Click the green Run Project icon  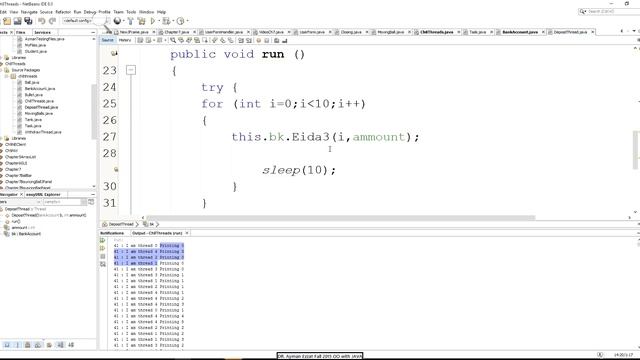point(153,21)
